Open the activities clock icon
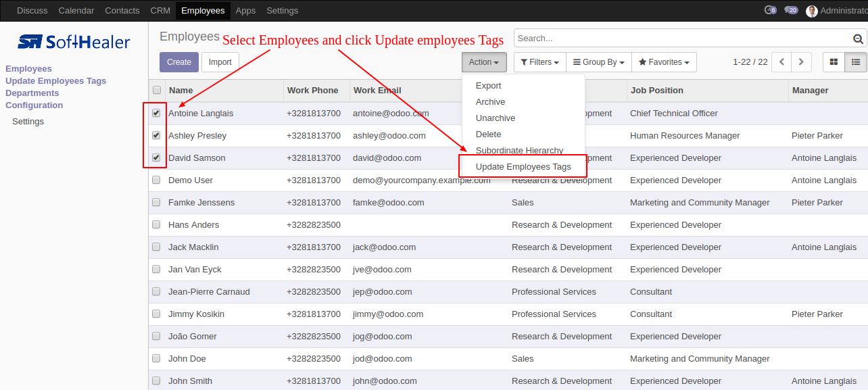 [x=770, y=10]
